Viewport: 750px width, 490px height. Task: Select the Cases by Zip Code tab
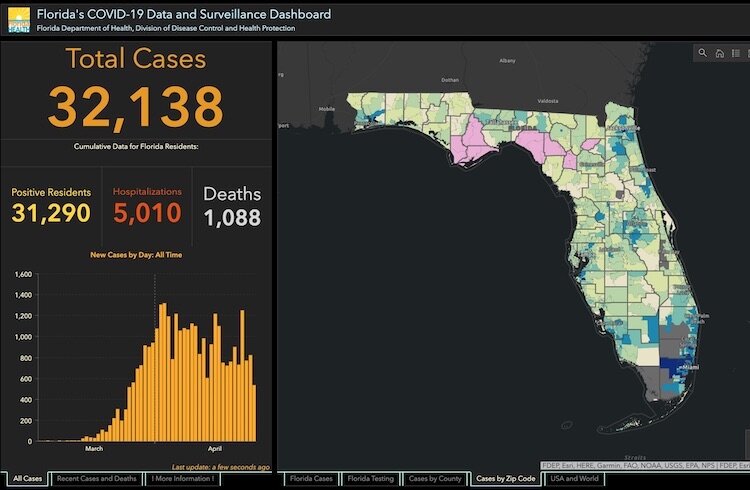coord(505,479)
